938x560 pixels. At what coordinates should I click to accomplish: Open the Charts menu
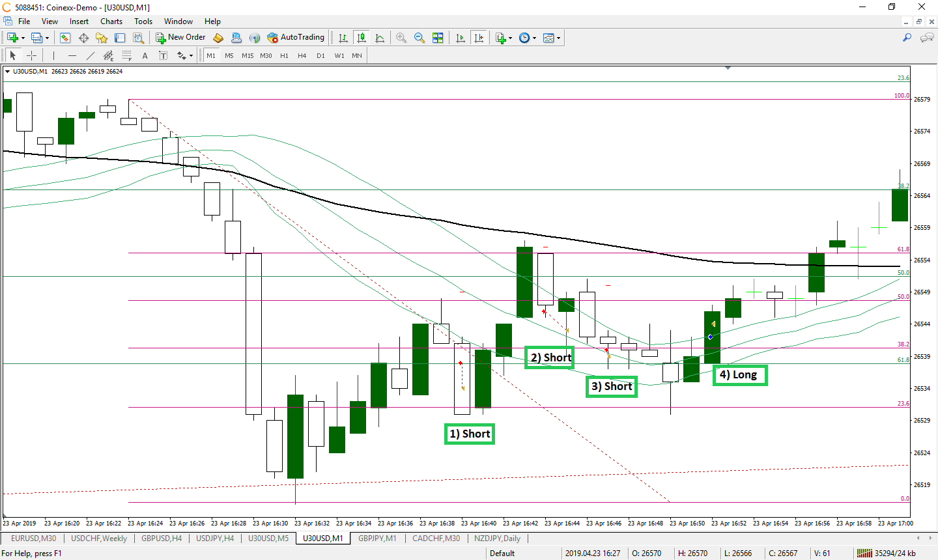coord(111,21)
